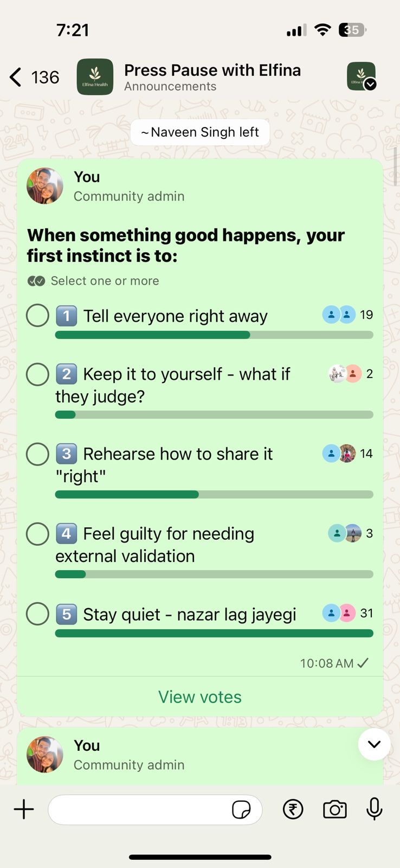The image size is (400, 868).
Task: Select 'Feel guilty for needing external validation'
Action: coord(37,533)
